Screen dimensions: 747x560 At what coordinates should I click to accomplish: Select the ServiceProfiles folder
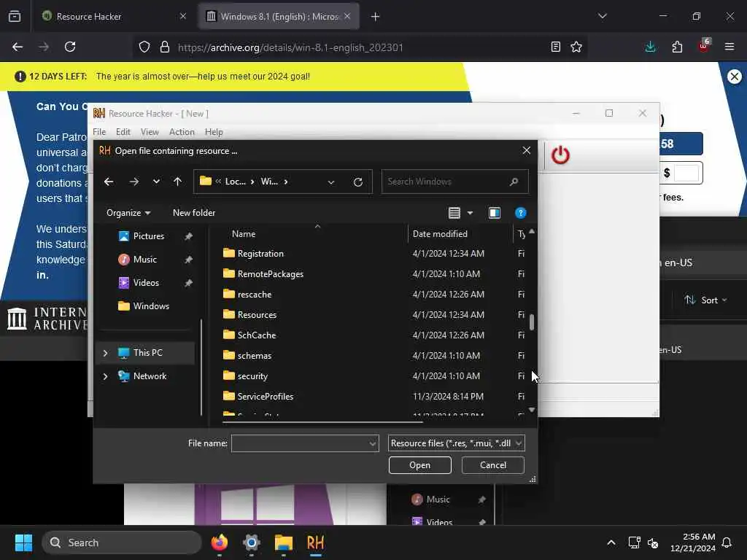pos(265,397)
